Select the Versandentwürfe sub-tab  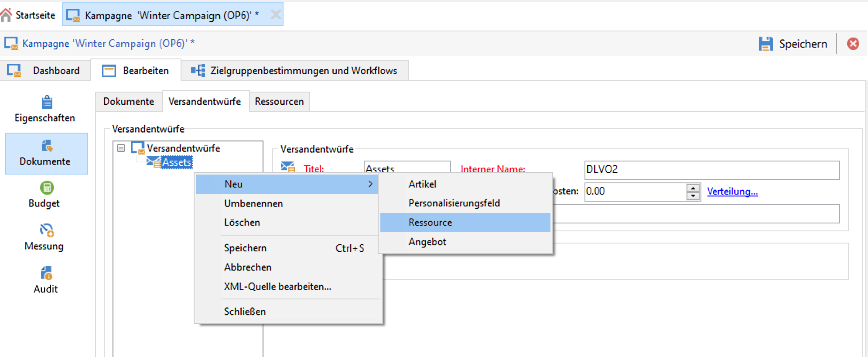pyautogui.click(x=205, y=101)
